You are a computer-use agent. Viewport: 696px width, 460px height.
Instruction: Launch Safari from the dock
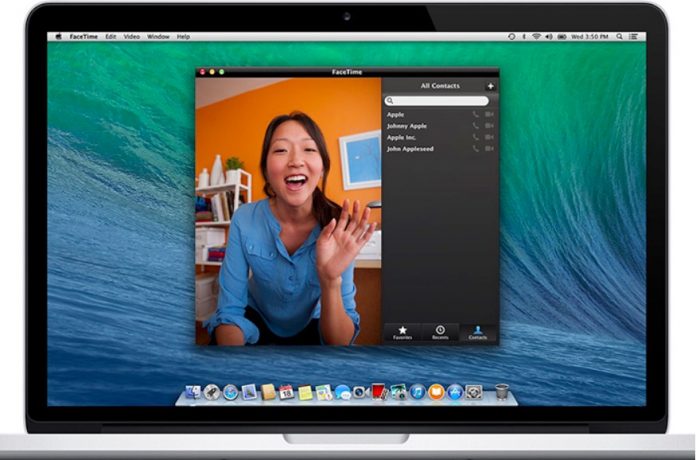pyautogui.click(x=230, y=392)
